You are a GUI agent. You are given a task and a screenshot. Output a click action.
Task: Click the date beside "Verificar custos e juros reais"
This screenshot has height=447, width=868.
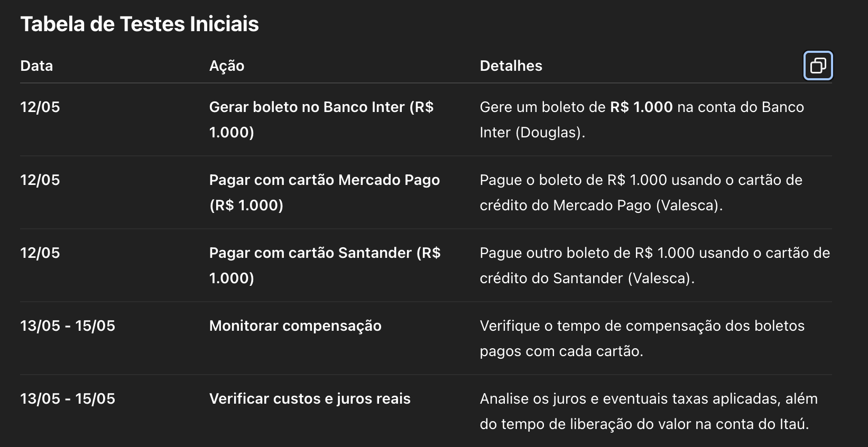68,398
